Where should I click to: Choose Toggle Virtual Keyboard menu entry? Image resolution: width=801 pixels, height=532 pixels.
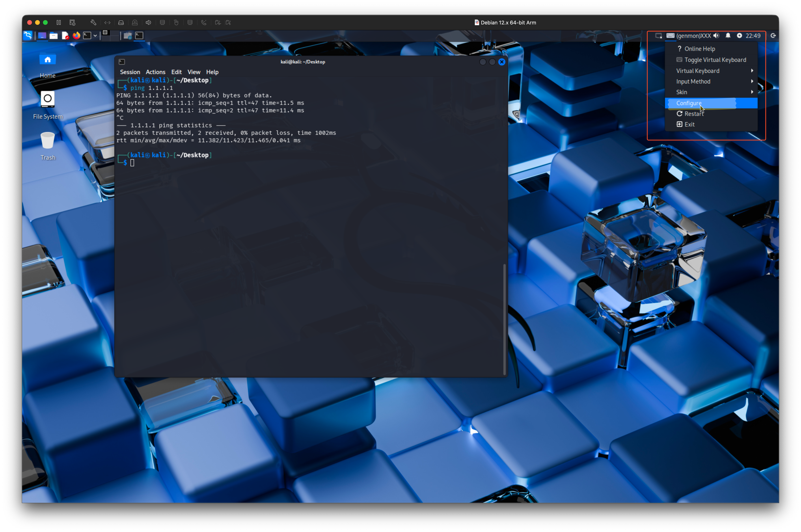[x=711, y=60]
